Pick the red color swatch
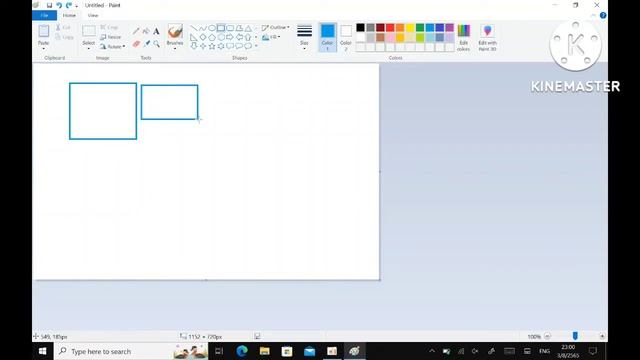 (x=390, y=28)
